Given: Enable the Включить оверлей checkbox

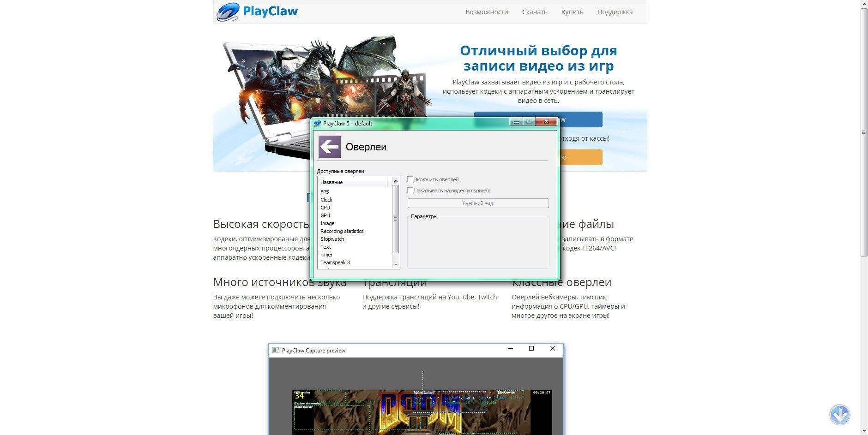Looking at the screenshot, I should point(410,179).
